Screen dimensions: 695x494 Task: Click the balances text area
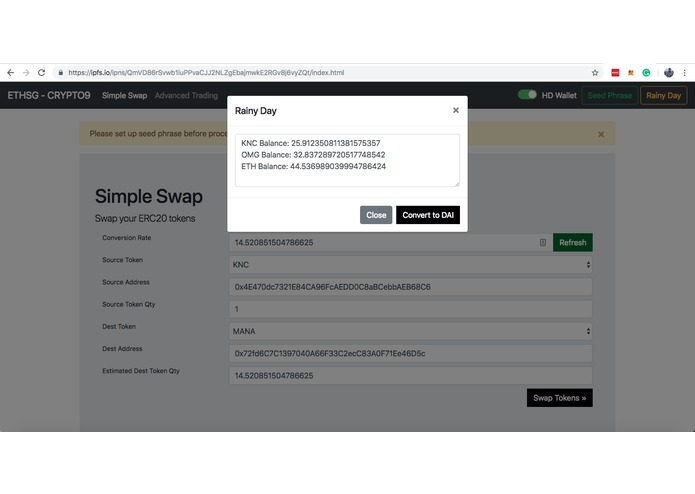(x=348, y=160)
